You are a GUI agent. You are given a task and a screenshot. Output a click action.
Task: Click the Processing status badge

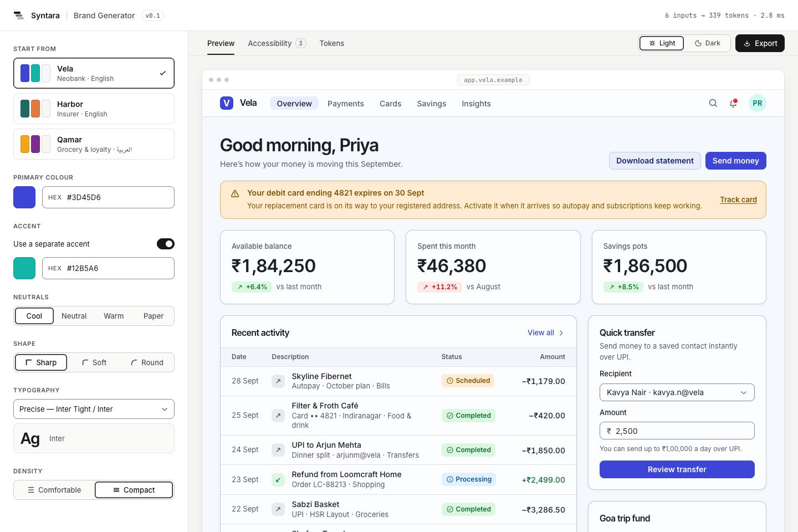[469, 479]
